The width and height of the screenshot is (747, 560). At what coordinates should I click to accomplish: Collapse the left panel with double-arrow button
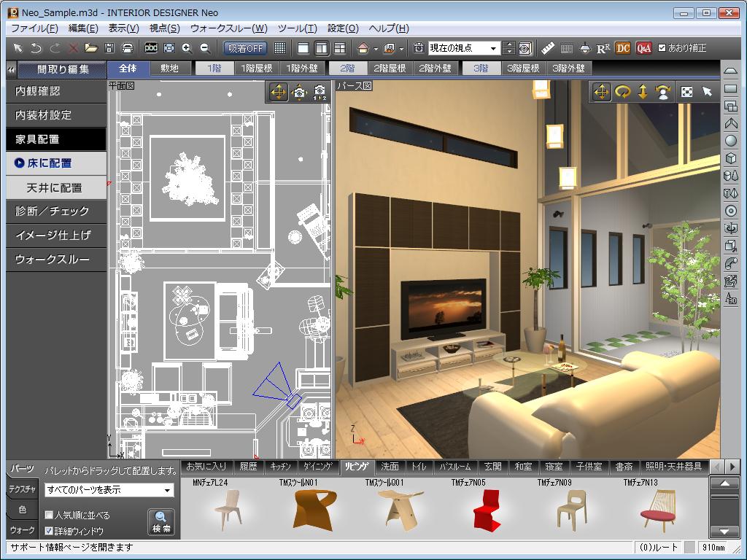[12, 69]
